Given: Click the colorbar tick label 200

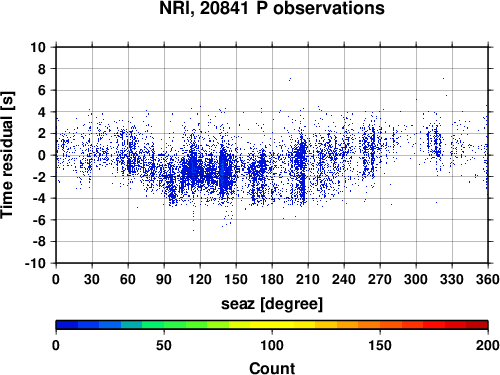Looking at the screenshot, I should (488, 345).
